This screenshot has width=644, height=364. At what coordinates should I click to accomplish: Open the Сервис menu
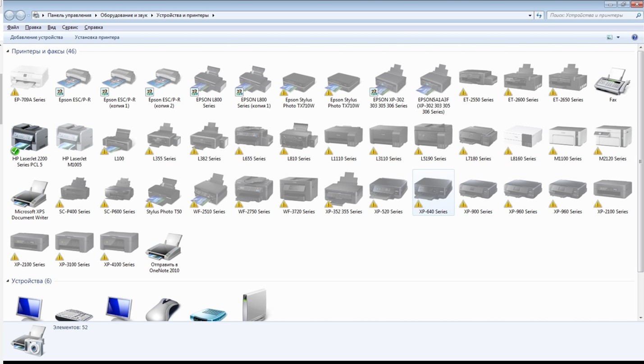pyautogui.click(x=70, y=28)
